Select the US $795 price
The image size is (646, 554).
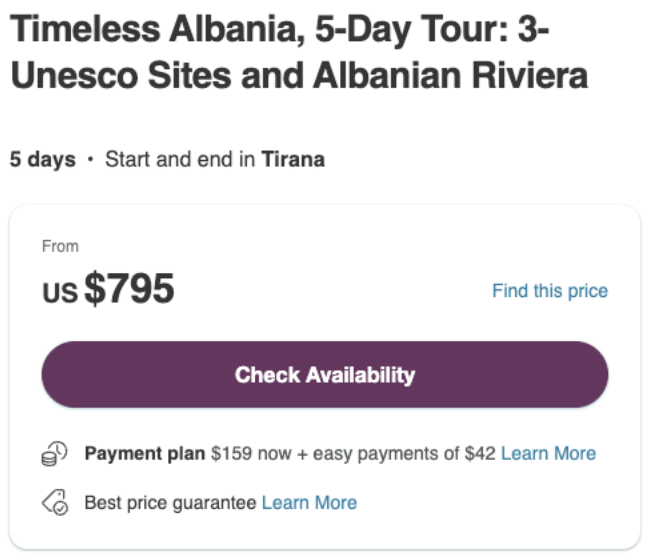108,289
